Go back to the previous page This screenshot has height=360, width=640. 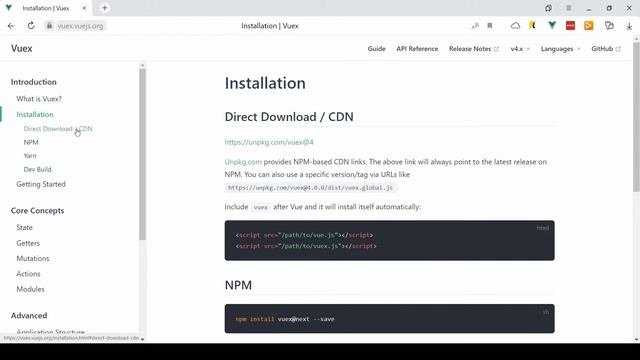(11, 26)
